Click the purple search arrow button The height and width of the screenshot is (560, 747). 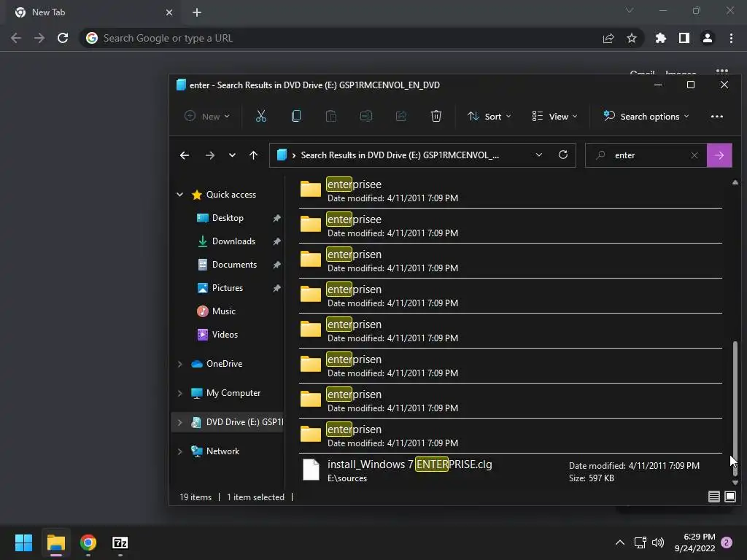point(719,155)
